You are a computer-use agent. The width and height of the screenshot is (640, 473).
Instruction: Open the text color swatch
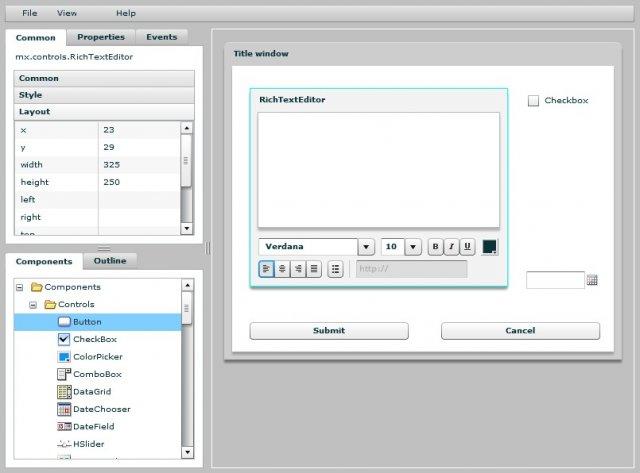pos(490,247)
